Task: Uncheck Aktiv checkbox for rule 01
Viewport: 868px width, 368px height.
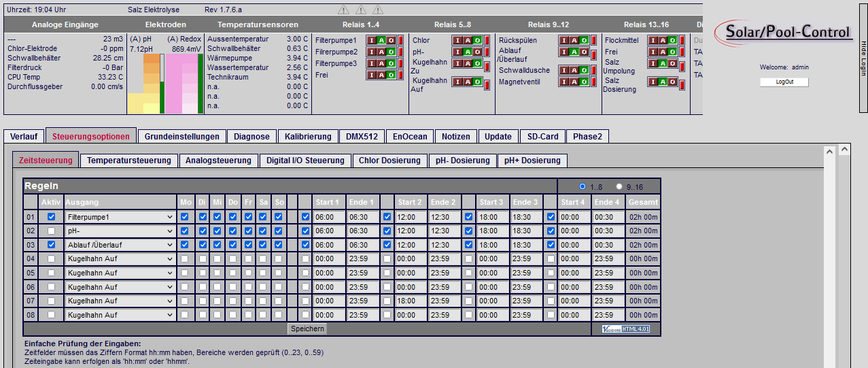Action: [51, 216]
